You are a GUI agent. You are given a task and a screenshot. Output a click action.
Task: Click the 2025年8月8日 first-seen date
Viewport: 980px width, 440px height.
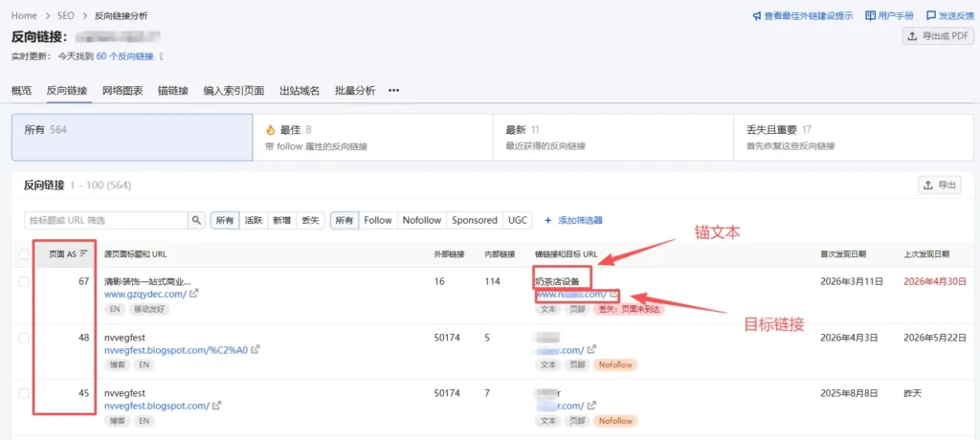tap(850, 394)
